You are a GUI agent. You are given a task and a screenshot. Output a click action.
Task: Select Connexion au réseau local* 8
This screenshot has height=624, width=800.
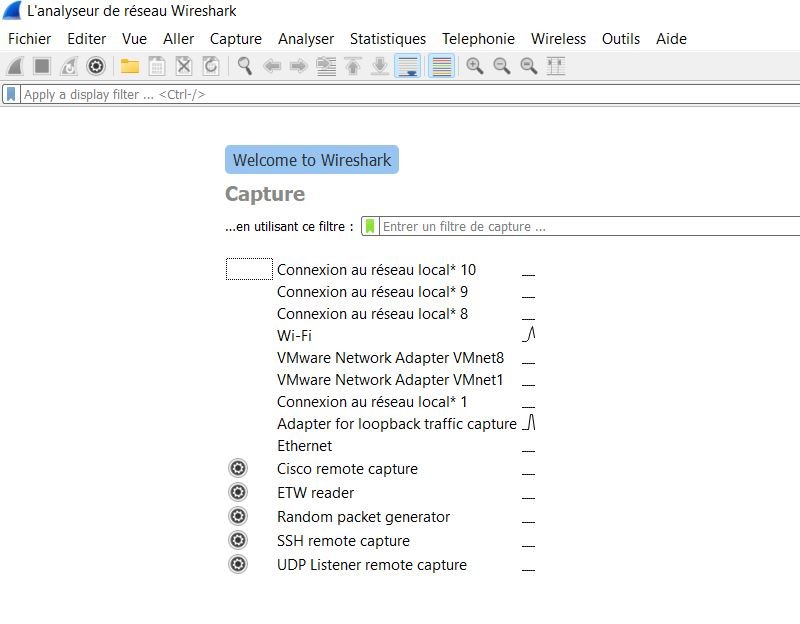372,313
